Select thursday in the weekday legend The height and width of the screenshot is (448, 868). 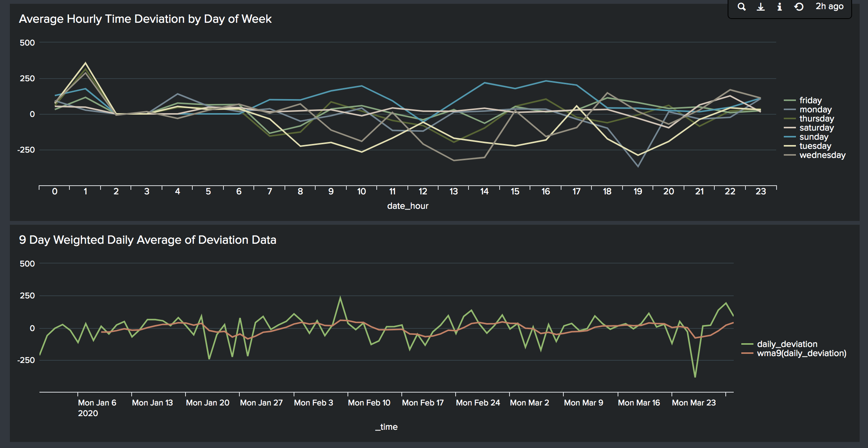tap(816, 118)
